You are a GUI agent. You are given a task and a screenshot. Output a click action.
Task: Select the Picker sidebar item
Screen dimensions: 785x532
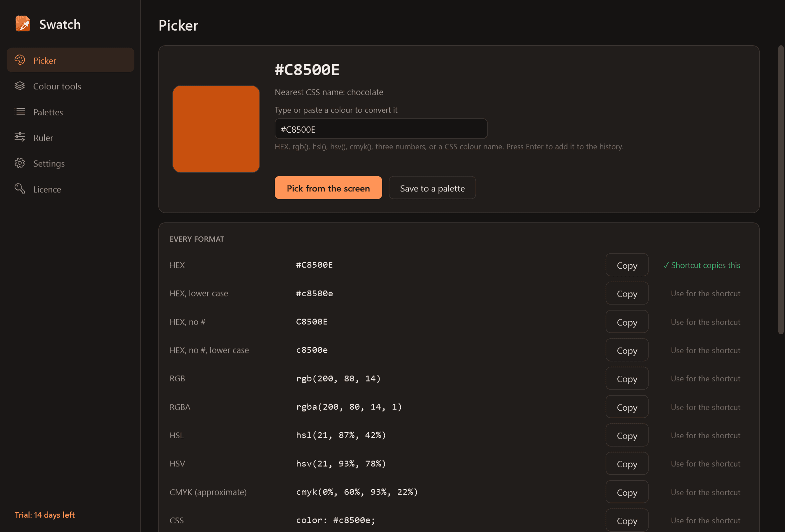[x=70, y=60]
